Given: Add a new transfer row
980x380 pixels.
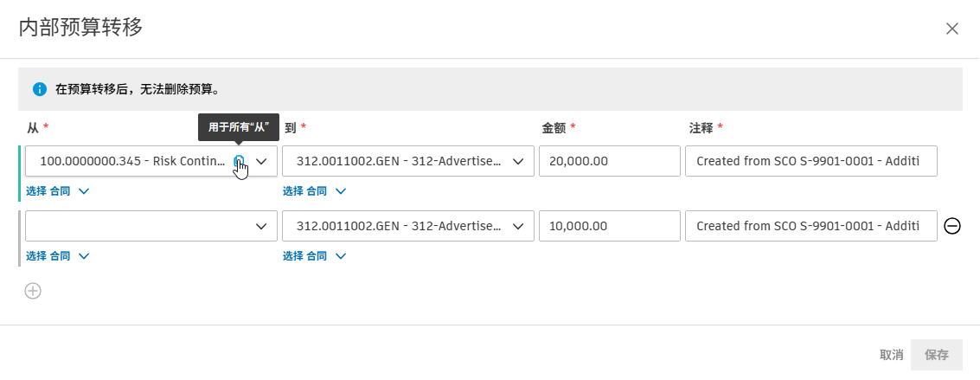Looking at the screenshot, I should click(33, 291).
